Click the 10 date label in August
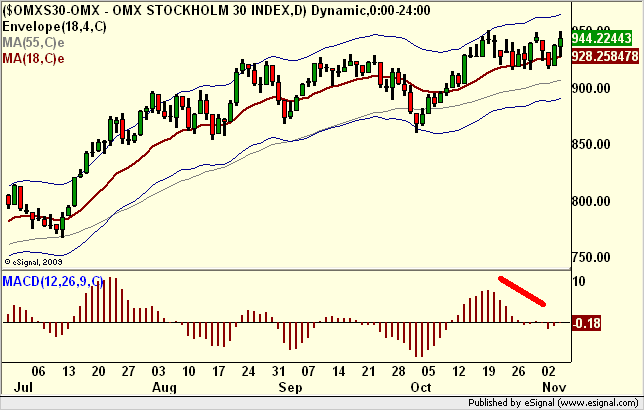Image resolution: width=644 pixels, height=410 pixels. click(189, 371)
